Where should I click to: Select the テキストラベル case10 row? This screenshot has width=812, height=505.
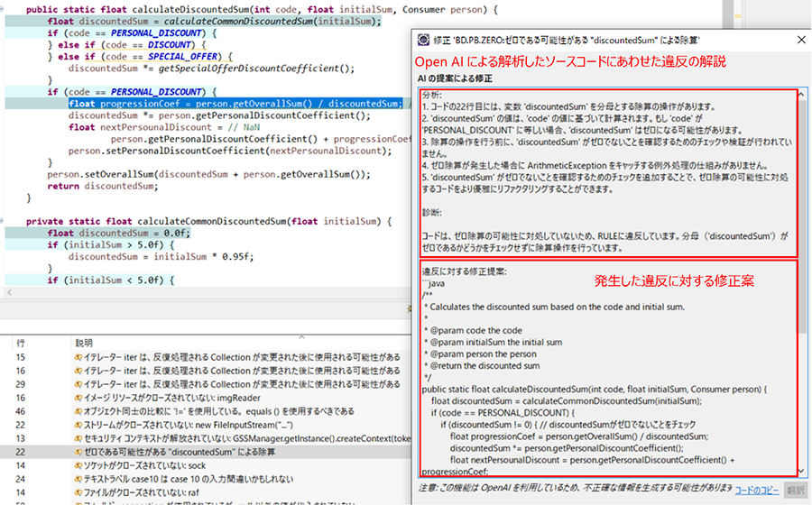206,479
